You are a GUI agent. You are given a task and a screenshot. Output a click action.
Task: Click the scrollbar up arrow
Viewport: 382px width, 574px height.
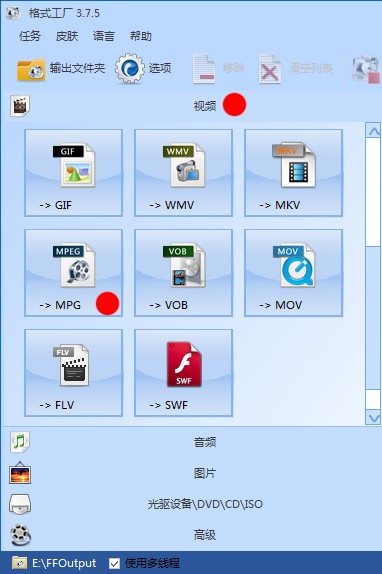tap(374, 131)
